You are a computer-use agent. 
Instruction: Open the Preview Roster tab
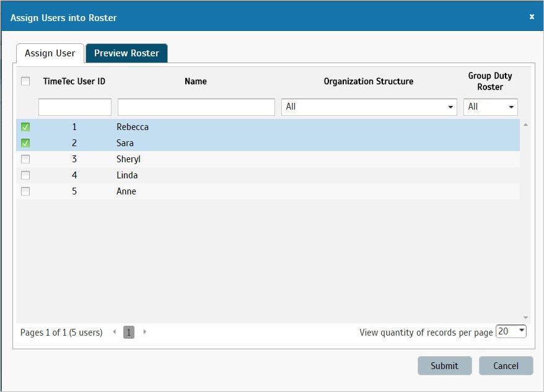click(126, 53)
